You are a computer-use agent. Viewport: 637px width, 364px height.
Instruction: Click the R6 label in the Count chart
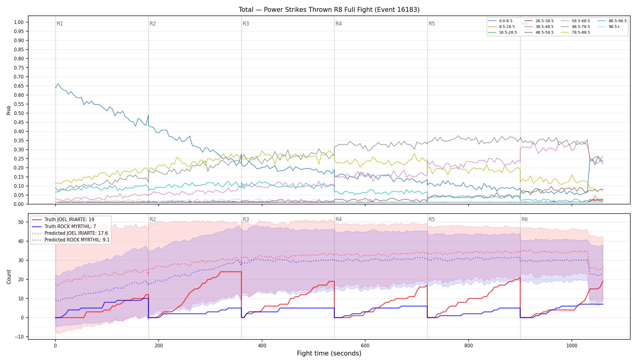pos(524,219)
